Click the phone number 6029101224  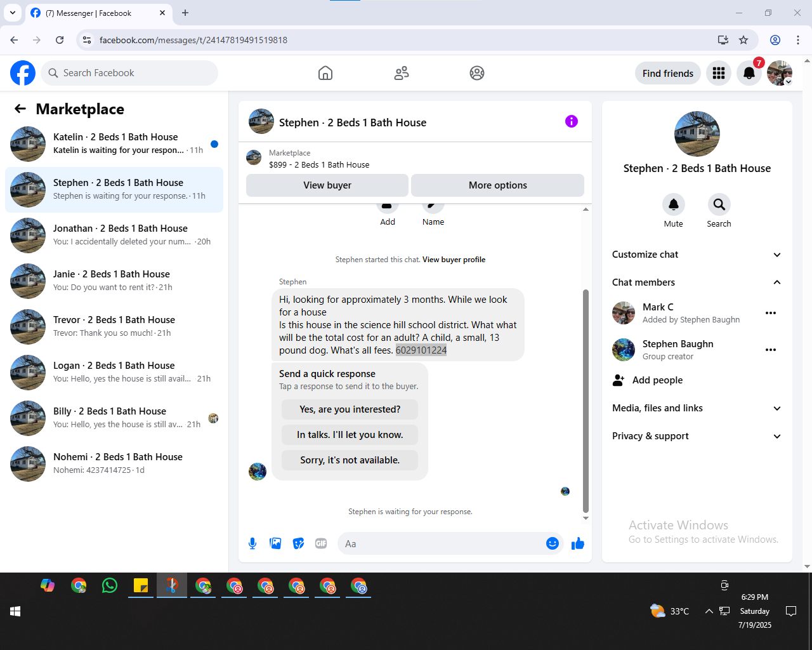421,350
